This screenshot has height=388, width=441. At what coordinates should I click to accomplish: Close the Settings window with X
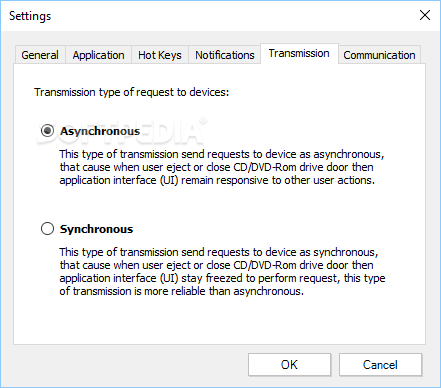[x=425, y=15]
